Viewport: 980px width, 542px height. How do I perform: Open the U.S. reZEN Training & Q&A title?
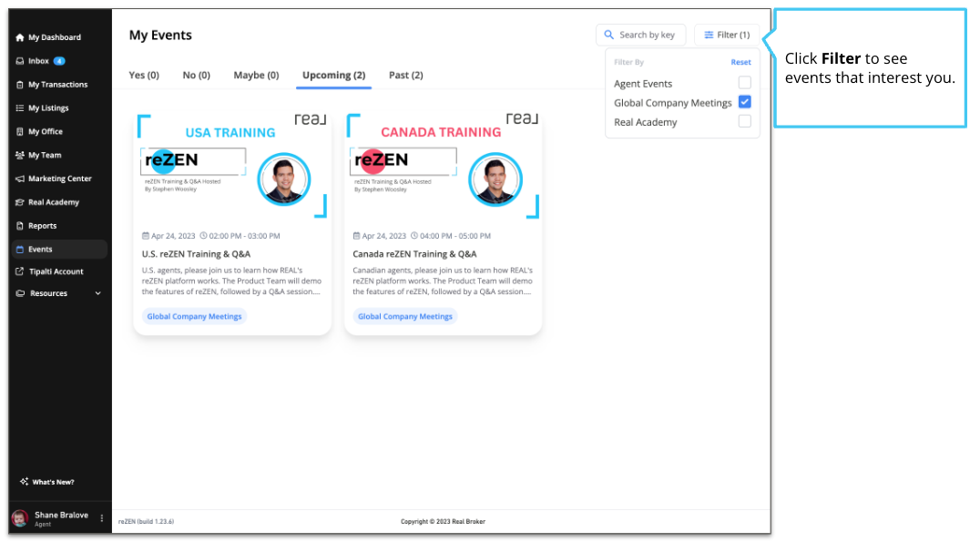coord(196,254)
